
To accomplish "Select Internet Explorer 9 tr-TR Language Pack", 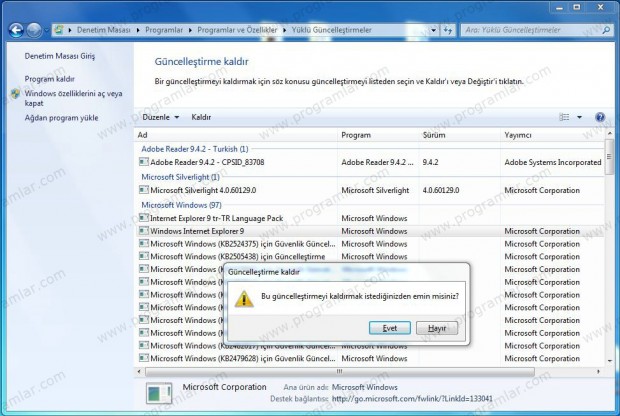I will point(370,218).
